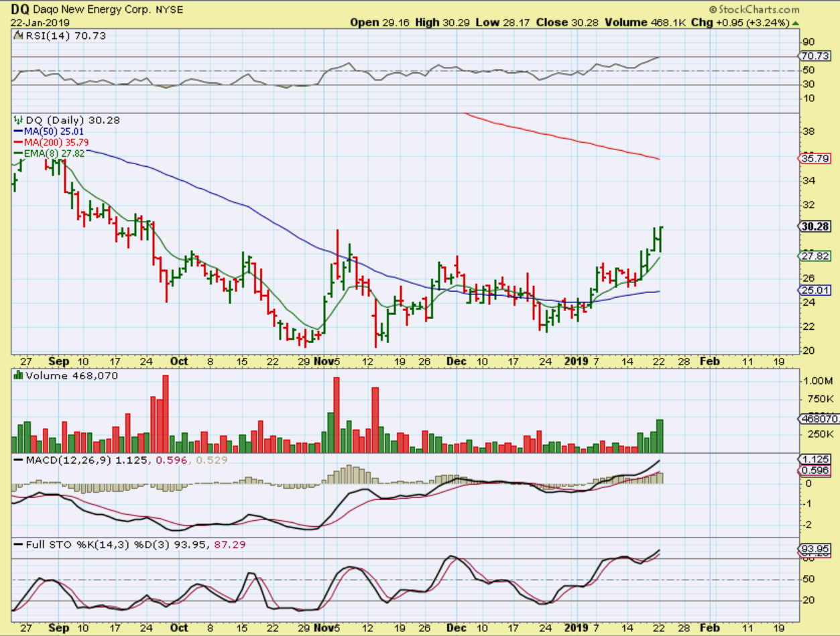Click the MACD(12,26,9) indicator label

point(69,460)
